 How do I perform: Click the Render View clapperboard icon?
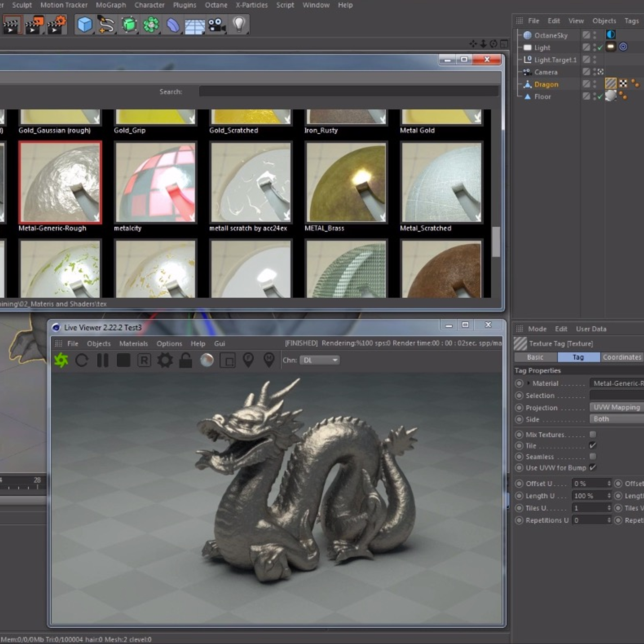click(12, 25)
